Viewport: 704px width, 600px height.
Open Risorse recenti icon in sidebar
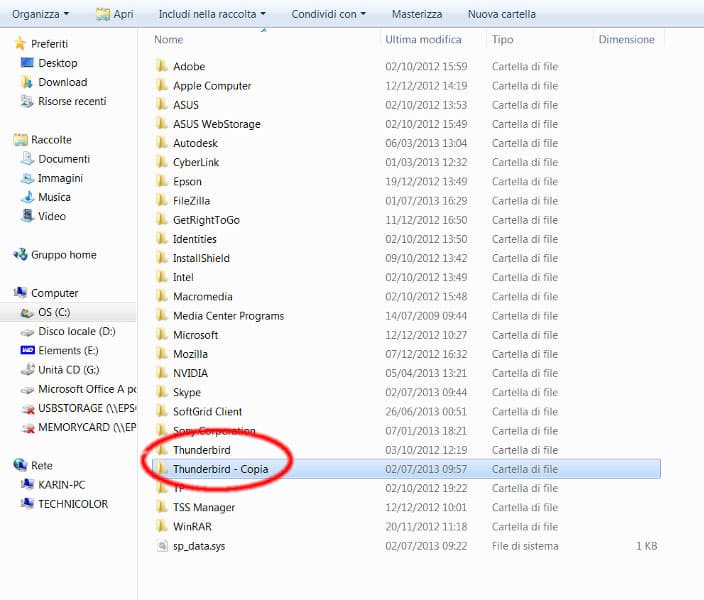click(x=27, y=101)
